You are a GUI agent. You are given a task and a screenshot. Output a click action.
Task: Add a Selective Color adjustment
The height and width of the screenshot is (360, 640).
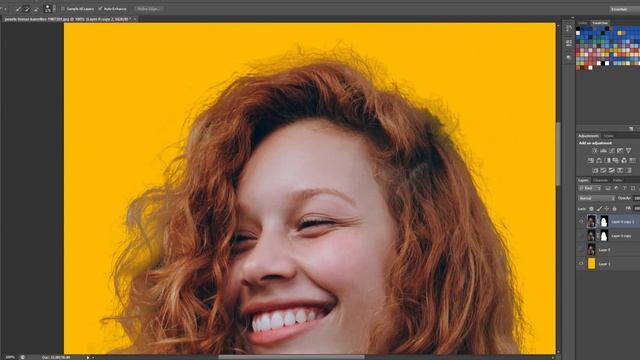click(x=620, y=170)
